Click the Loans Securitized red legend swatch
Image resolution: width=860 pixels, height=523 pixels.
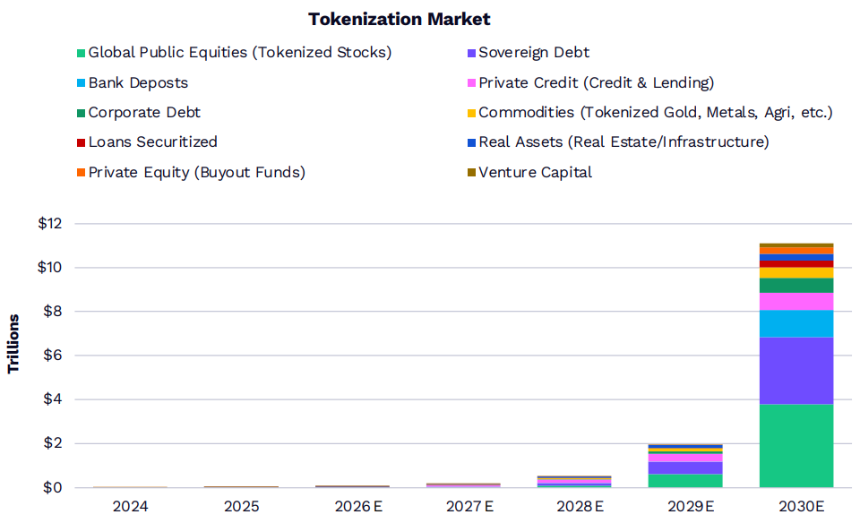[79, 142]
